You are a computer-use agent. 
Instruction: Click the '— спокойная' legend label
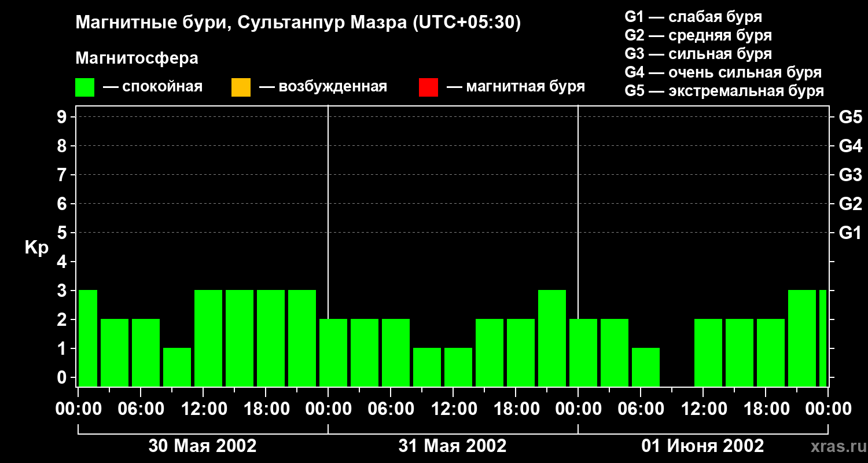click(153, 87)
